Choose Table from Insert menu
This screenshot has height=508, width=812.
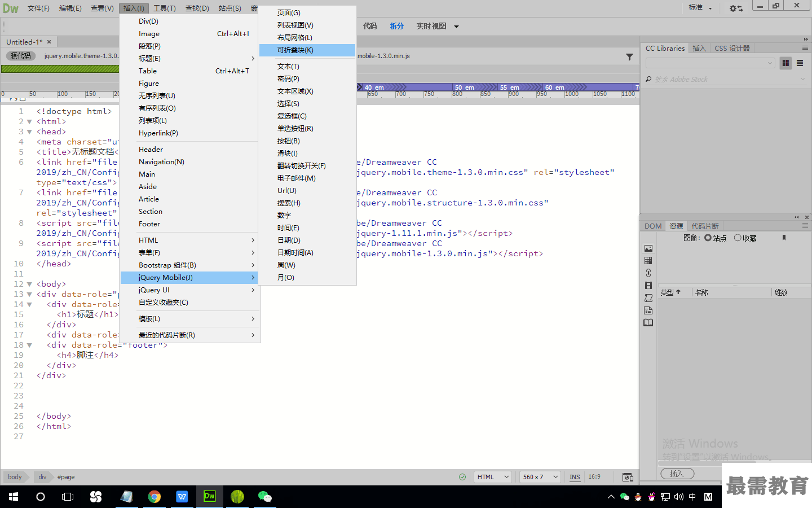click(189, 71)
